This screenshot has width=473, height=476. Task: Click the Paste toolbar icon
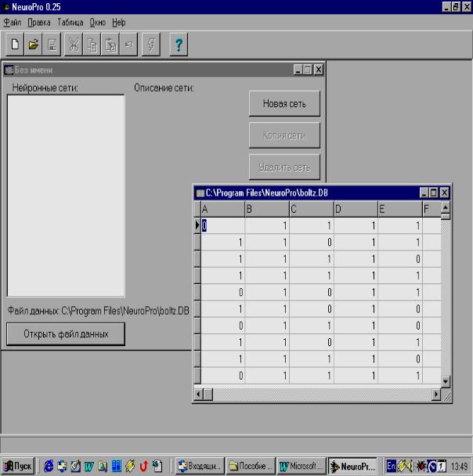(x=110, y=45)
